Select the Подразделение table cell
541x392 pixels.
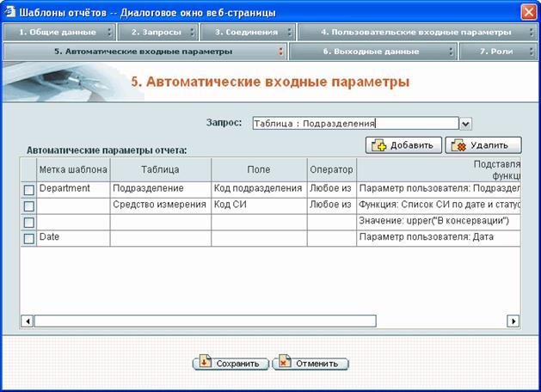[161, 190]
